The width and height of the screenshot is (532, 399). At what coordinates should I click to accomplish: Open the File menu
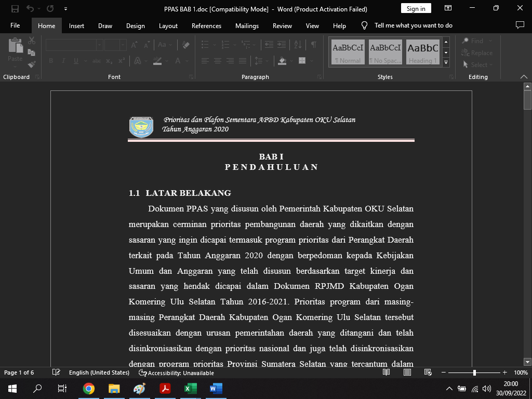(15, 25)
